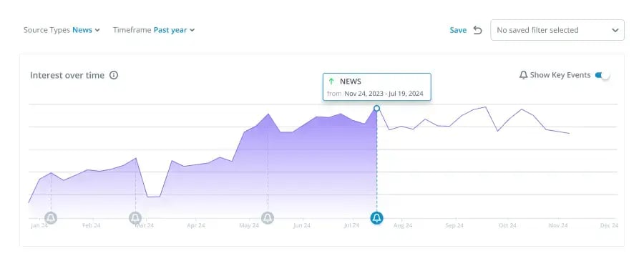Click the Nov 24 axis label

[x=558, y=225]
